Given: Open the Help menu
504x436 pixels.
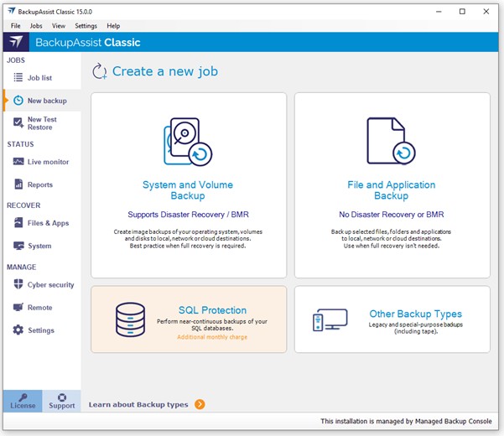Looking at the screenshot, I should tap(113, 26).
